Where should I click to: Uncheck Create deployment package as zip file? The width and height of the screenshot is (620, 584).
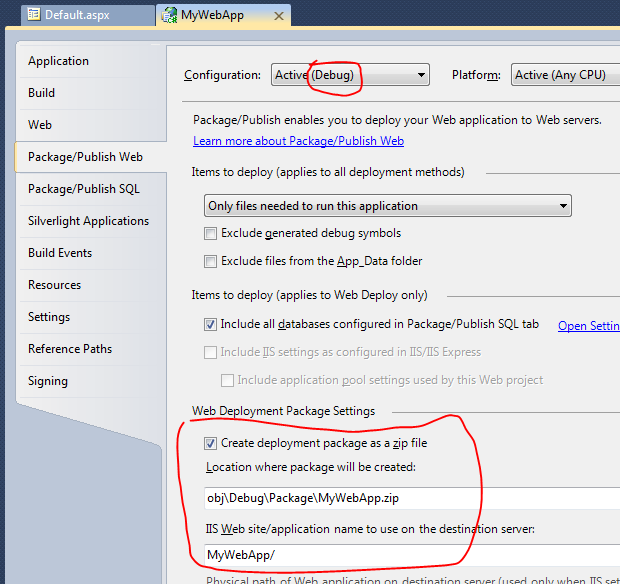tap(210, 443)
